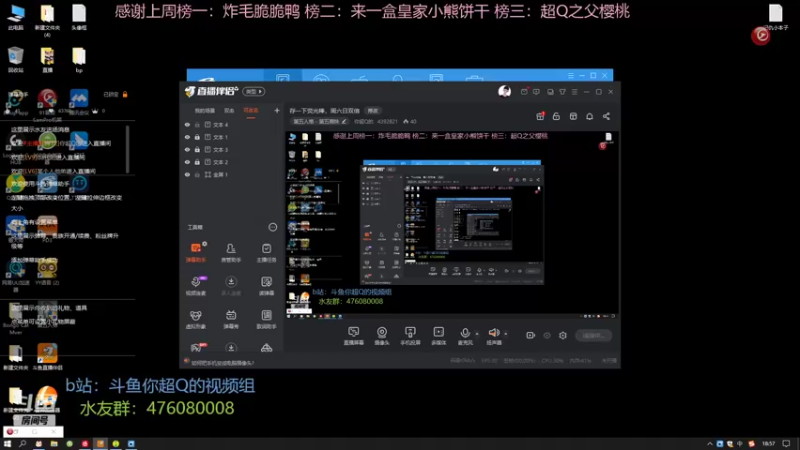The height and width of the screenshot is (450, 800).
Task: Add 手机投屏 phone casting source
Action: (410, 336)
